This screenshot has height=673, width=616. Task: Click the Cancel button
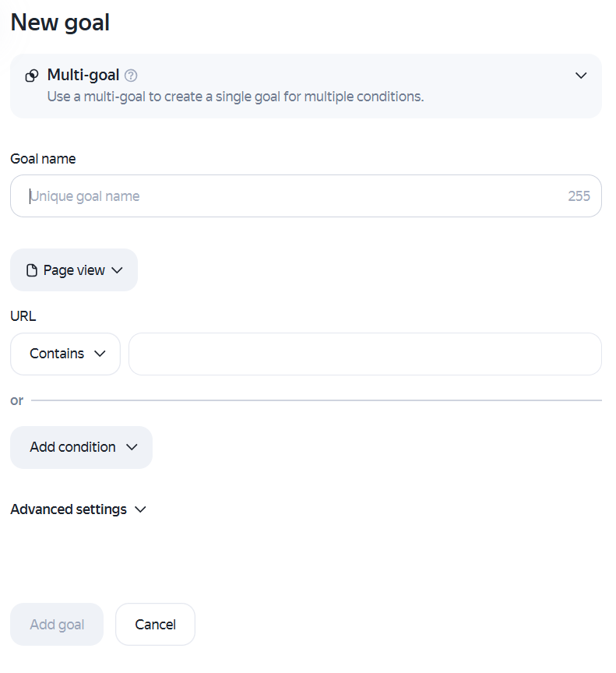(155, 625)
